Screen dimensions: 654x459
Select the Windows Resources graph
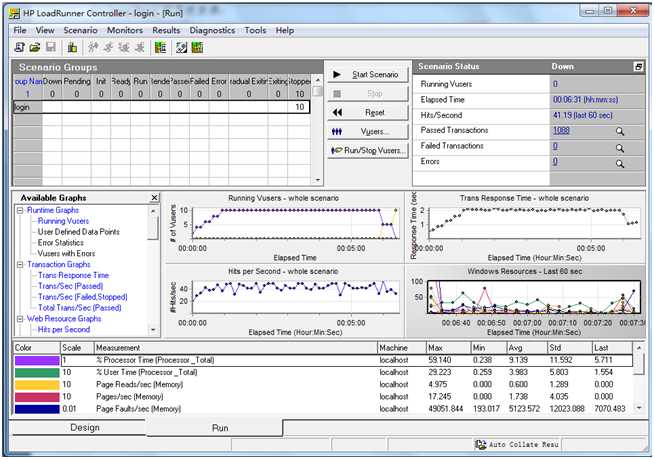524,271
